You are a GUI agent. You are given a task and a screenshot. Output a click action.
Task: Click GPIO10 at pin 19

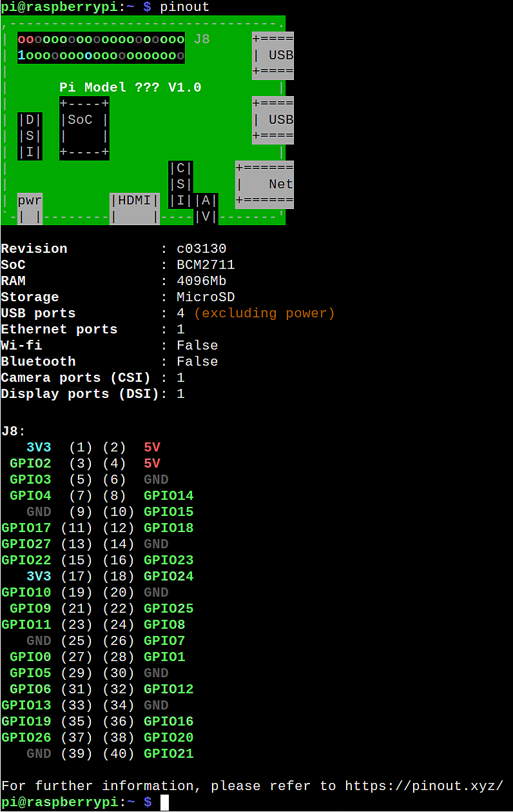tap(26, 592)
